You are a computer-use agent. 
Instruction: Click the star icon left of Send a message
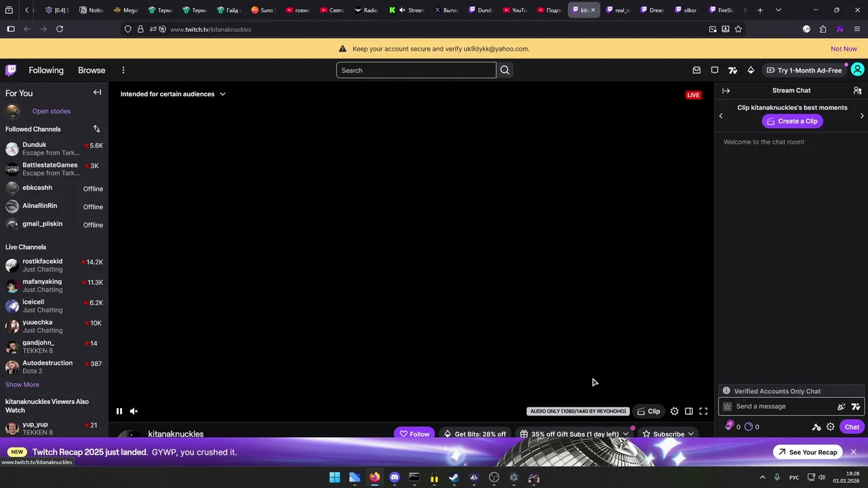point(728,407)
